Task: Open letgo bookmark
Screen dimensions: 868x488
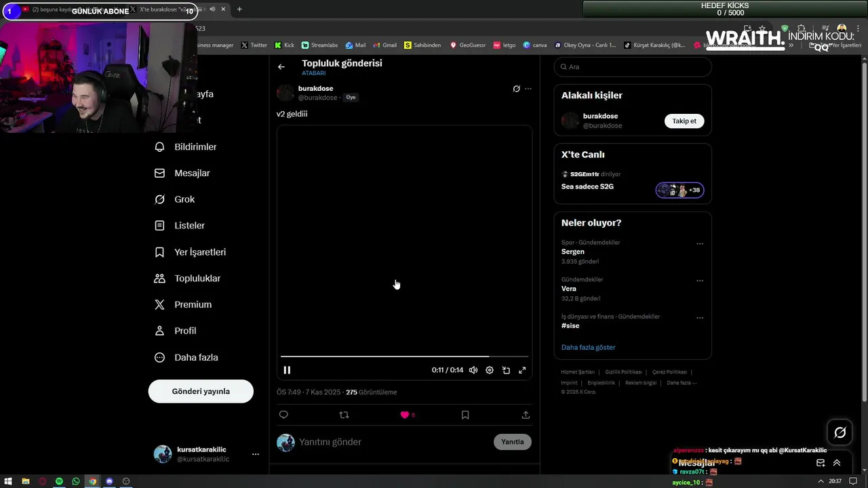Action: tap(505, 45)
